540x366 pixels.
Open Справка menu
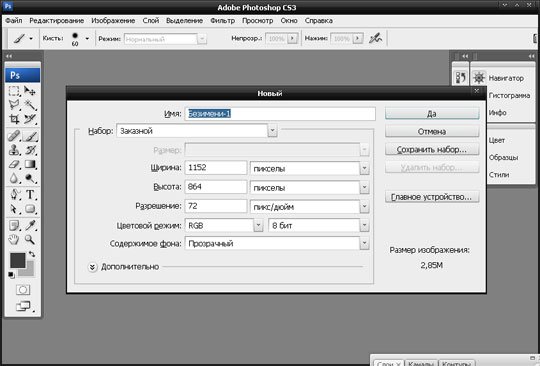(x=319, y=21)
